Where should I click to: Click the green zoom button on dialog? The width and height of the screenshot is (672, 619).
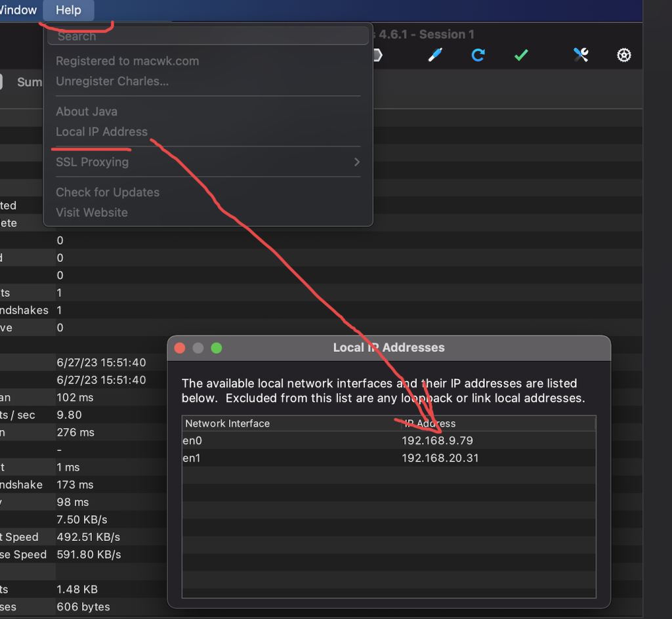pyautogui.click(x=217, y=348)
